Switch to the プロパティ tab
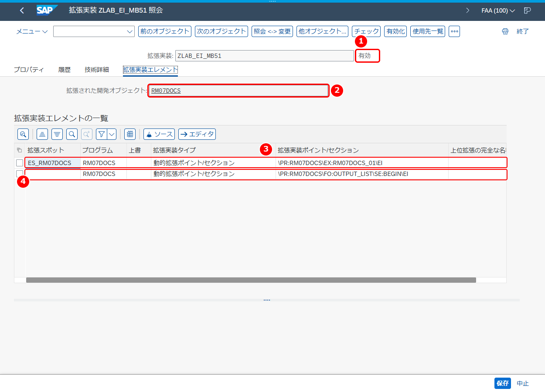545x392 pixels. click(x=29, y=70)
